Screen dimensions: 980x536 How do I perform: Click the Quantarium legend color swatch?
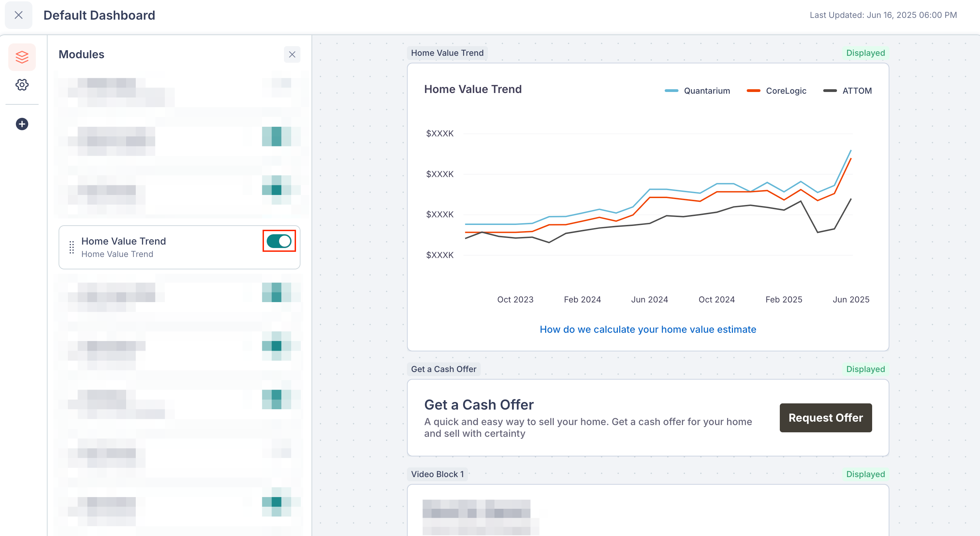click(x=672, y=91)
